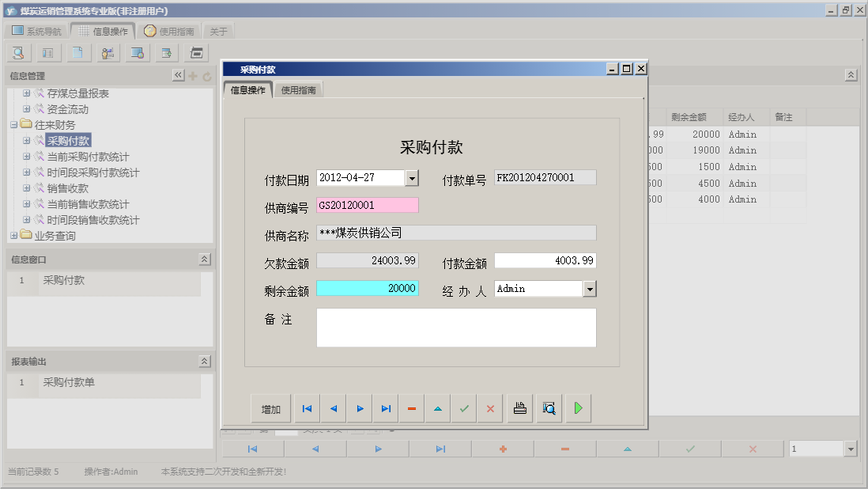Open the 系统导航 tab in the main window
868x489 pixels.
point(38,30)
